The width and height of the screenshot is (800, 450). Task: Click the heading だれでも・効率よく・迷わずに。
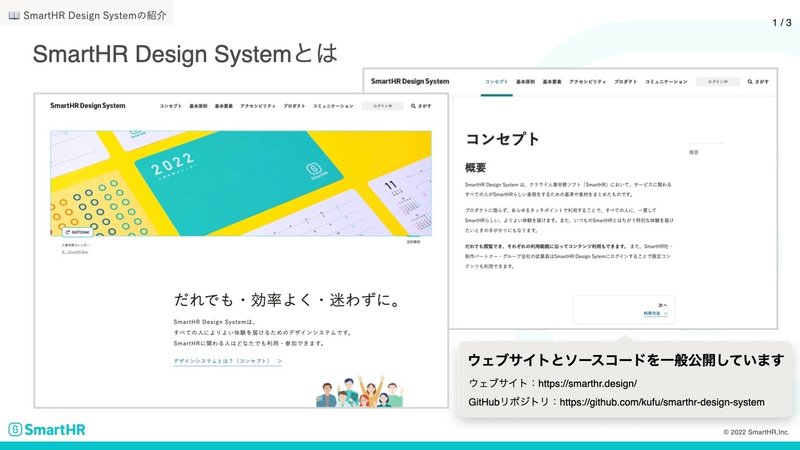pos(287,299)
